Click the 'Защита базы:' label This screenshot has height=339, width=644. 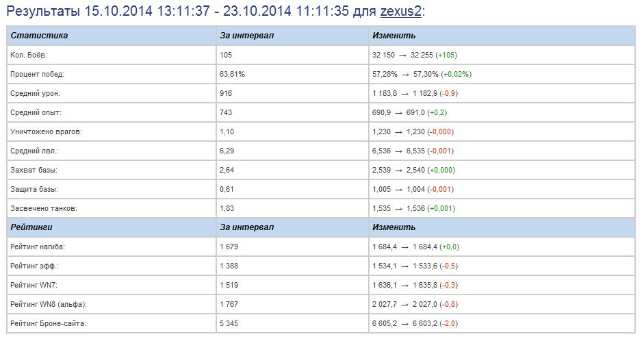tap(34, 190)
